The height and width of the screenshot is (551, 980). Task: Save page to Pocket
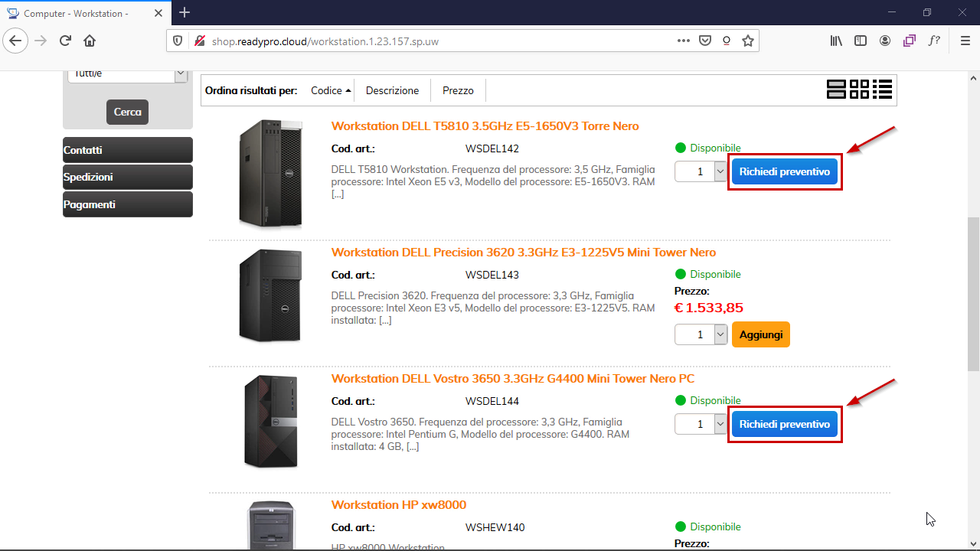[x=705, y=41]
